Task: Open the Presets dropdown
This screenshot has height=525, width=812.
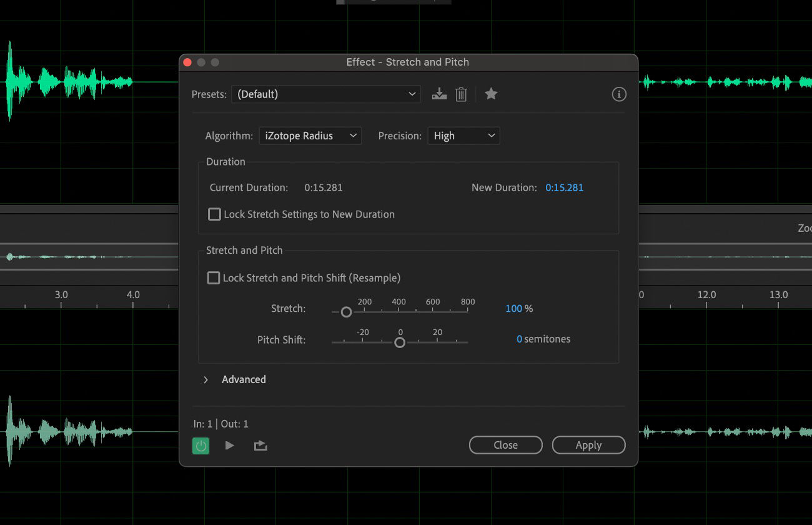Action: (x=325, y=94)
